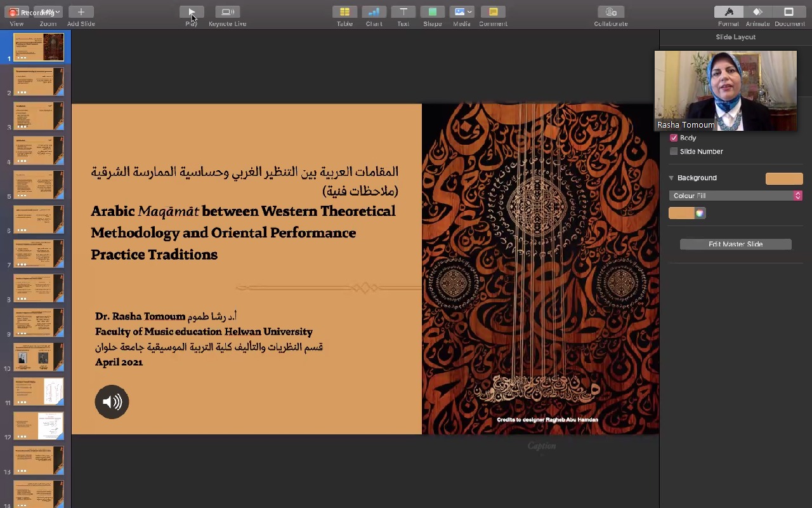Click the Play slideshow toolbar icon
This screenshot has height=508, width=812.
[192, 12]
